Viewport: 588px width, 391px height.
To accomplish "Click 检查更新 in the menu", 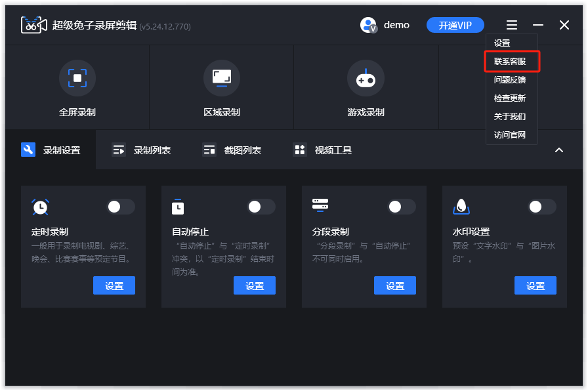I will [x=511, y=98].
